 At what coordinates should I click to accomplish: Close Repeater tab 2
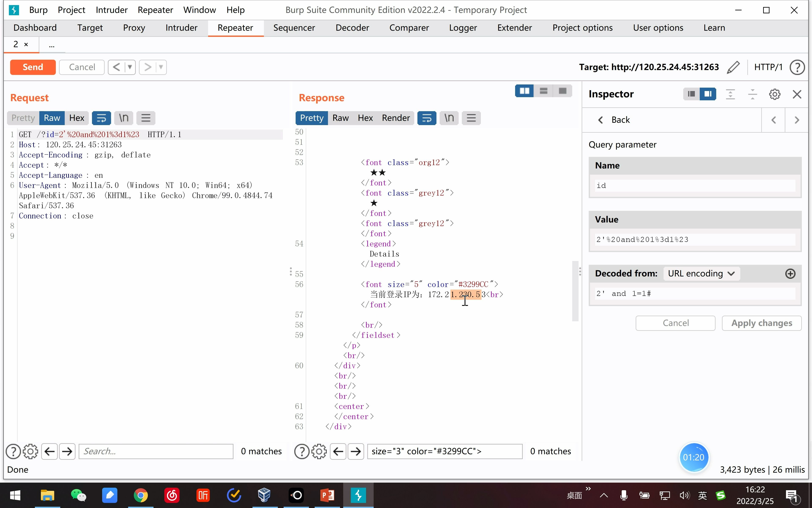click(x=26, y=44)
